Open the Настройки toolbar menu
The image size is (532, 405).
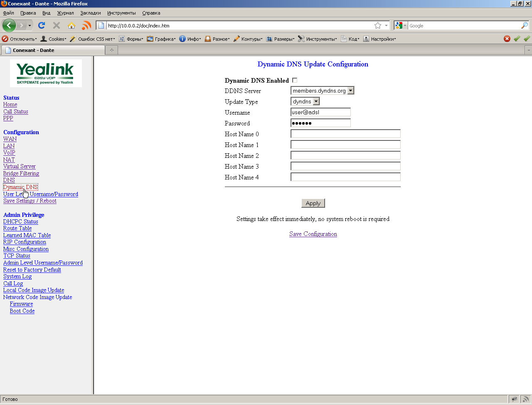click(379, 39)
